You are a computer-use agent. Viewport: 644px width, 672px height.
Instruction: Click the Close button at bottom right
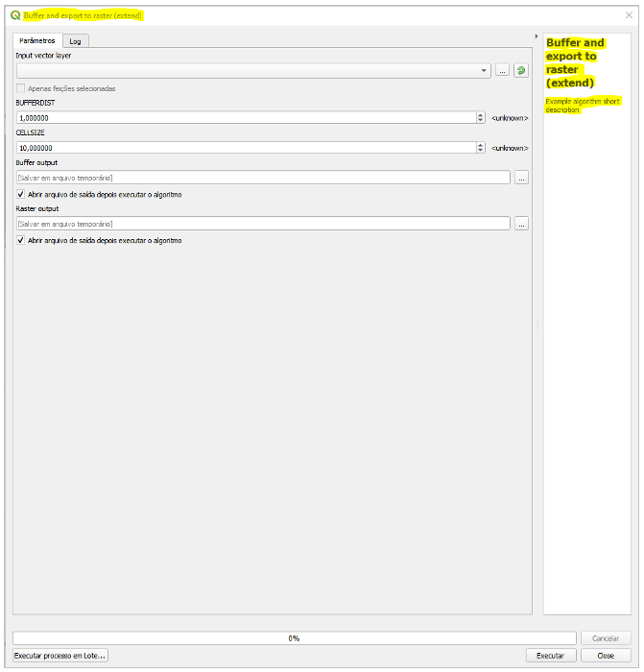point(606,656)
